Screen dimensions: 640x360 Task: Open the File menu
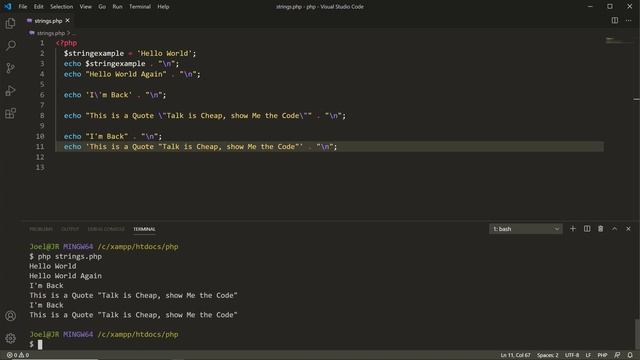pos(23,7)
